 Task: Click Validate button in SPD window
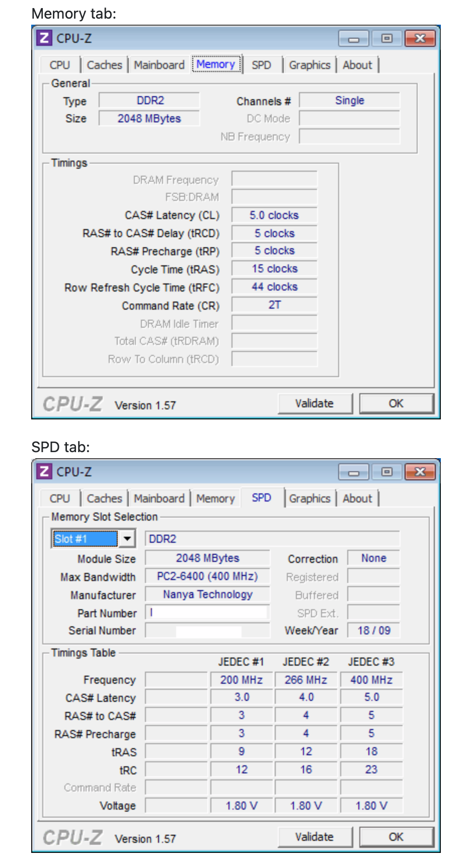click(315, 837)
